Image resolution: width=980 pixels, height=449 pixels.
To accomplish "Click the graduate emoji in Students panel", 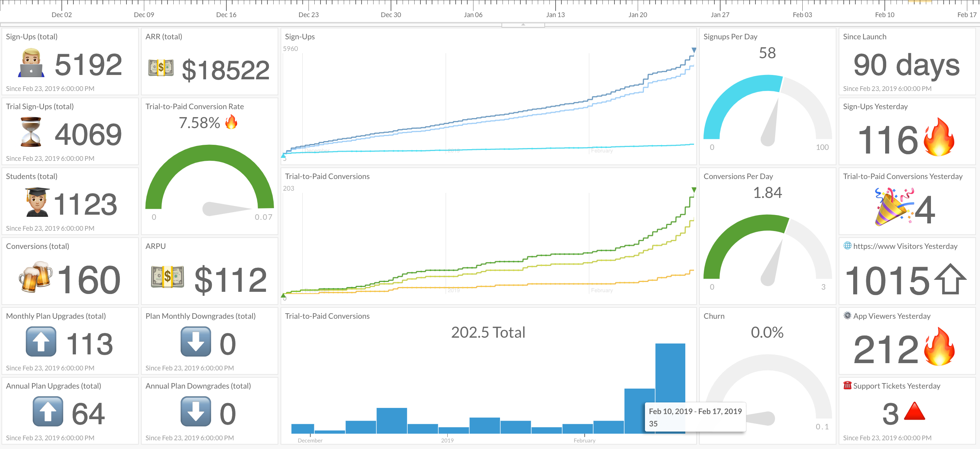I will point(37,202).
